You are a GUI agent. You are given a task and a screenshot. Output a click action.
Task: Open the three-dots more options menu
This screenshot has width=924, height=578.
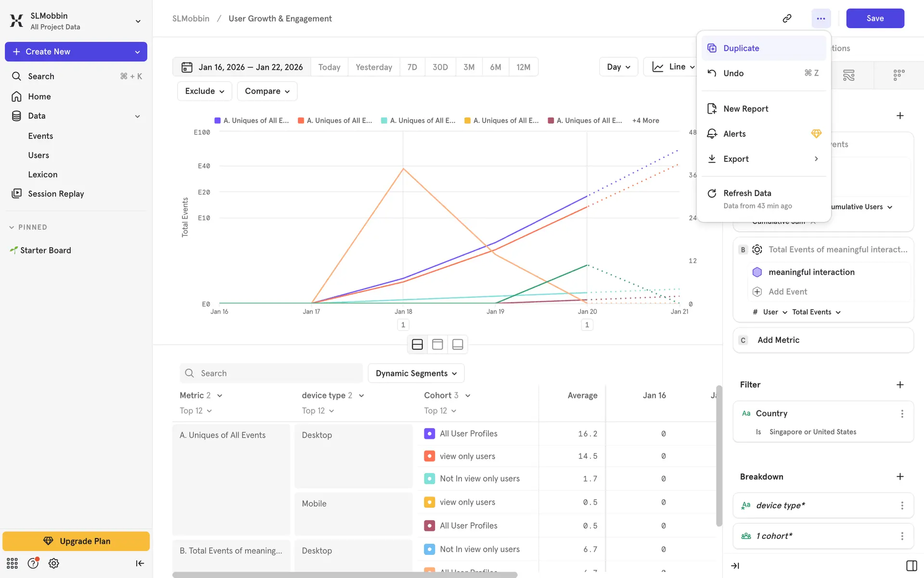(821, 18)
